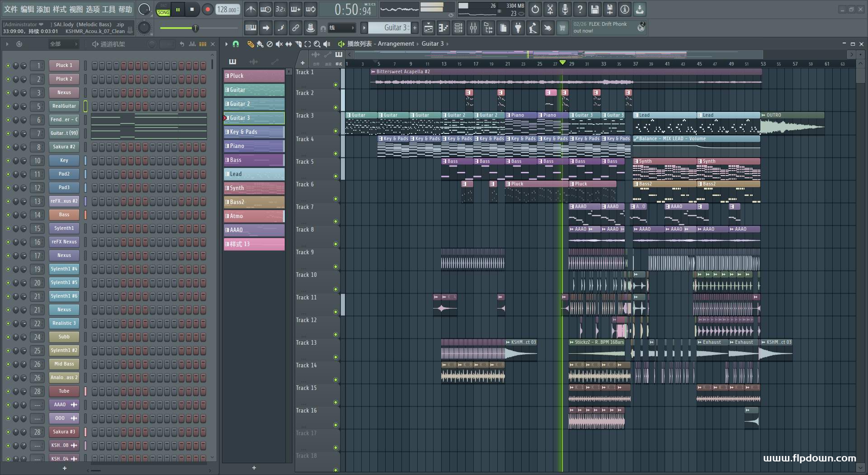This screenshot has width=868, height=475.
Task: Open the 线 snap setting dropdown
Action: [341, 28]
